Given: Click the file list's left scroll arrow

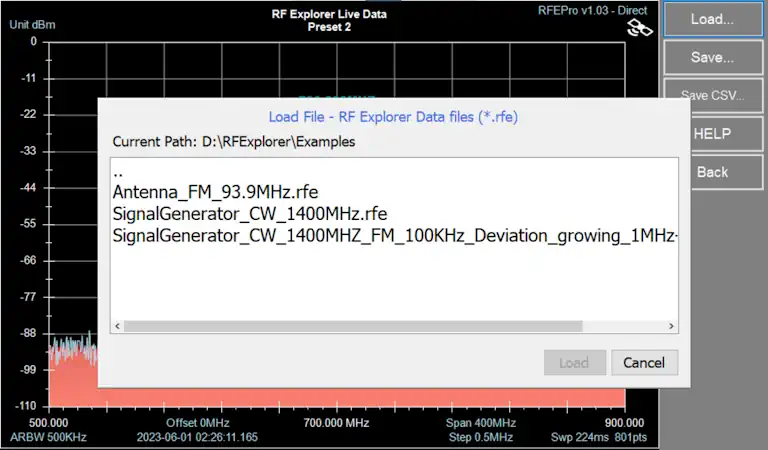Looking at the screenshot, I should point(119,326).
